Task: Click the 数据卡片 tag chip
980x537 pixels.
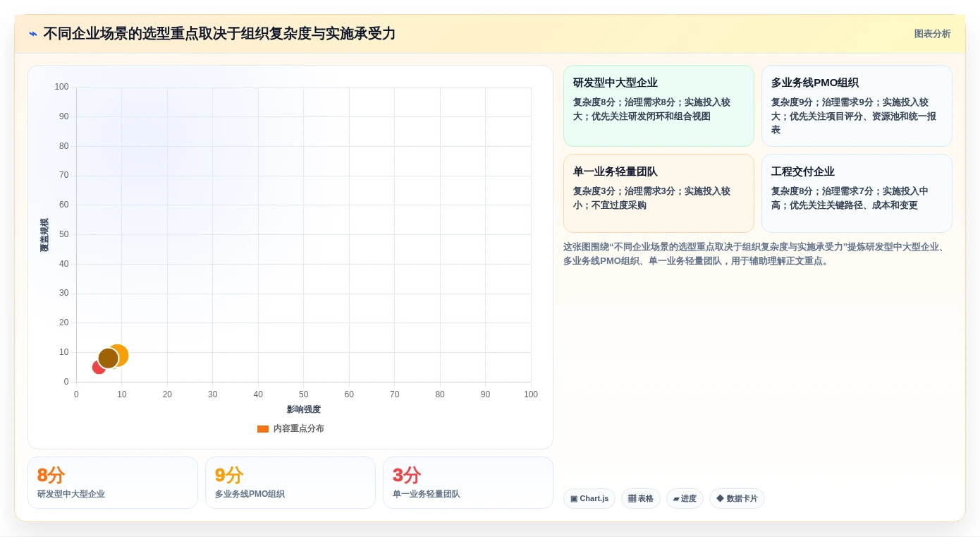Action: coord(737,498)
